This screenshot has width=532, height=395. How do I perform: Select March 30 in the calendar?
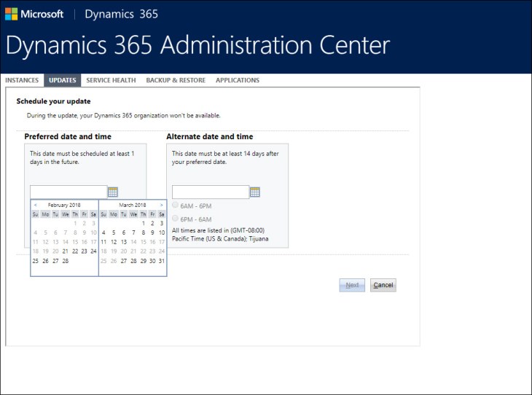(153, 261)
